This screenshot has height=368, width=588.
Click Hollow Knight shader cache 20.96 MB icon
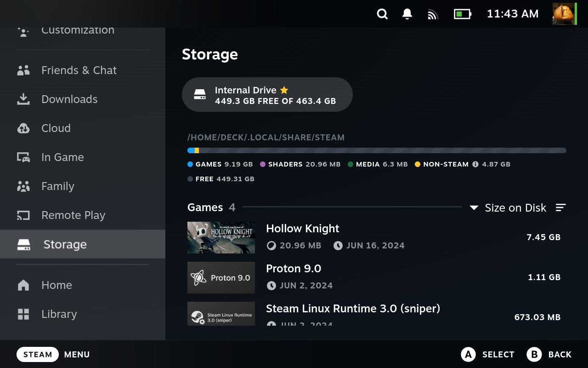tap(271, 246)
